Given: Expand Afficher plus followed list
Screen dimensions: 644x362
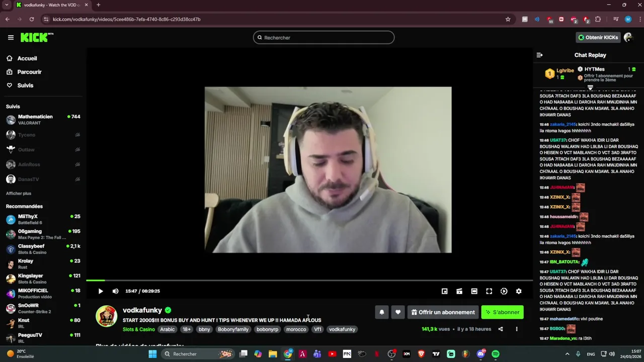Looking at the screenshot, I should tap(19, 194).
